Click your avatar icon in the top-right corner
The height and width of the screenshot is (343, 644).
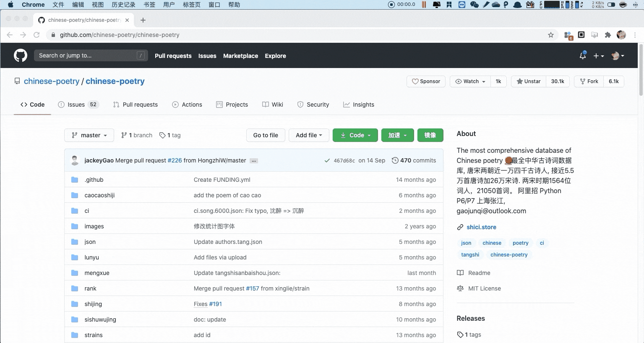coord(615,55)
